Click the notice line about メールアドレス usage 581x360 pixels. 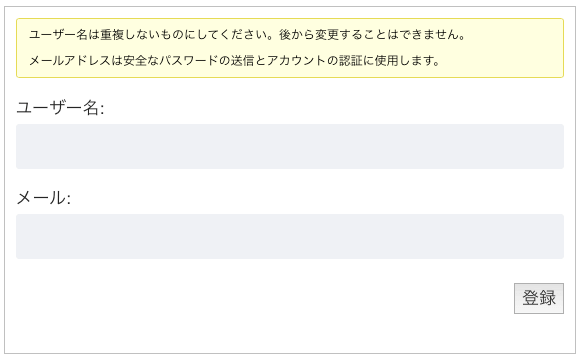point(234,60)
